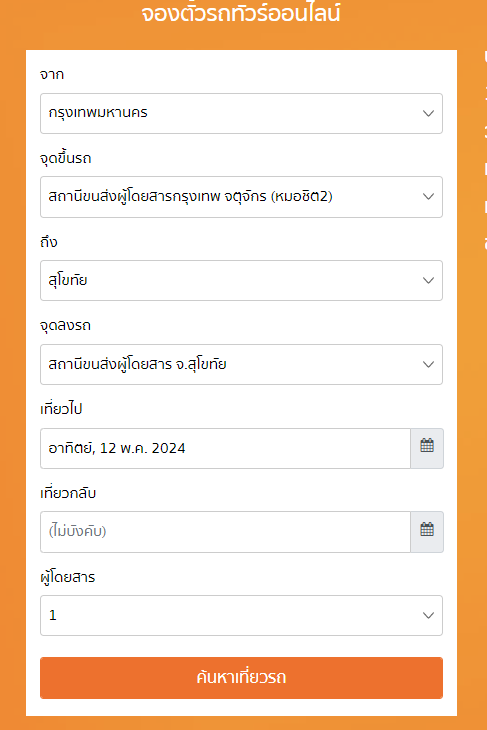Select the departure date field อาทิตย์, 12 พ.ค. 2024
Viewport: 487px width, 730px height.
(x=225, y=448)
